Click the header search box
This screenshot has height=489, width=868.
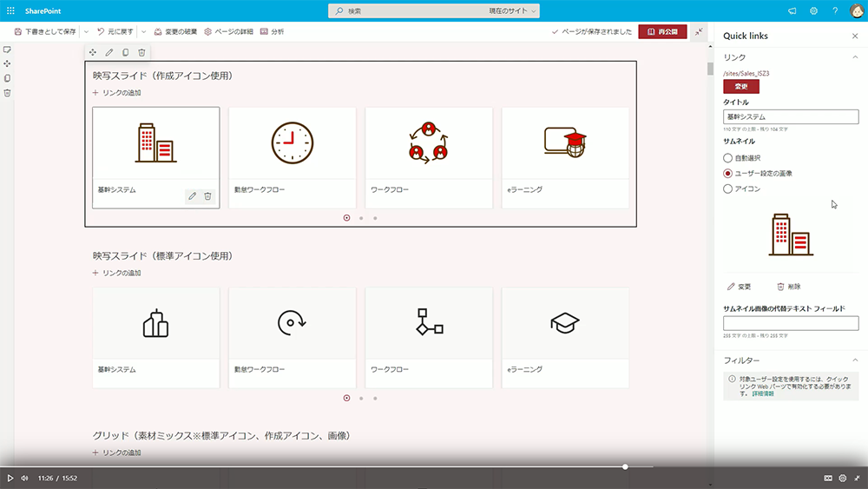click(x=433, y=11)
